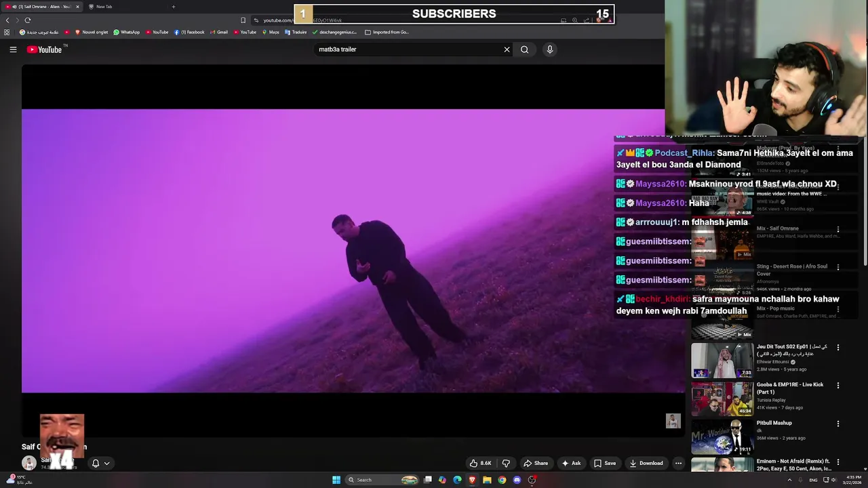Screen dimensions: 868x488
Task: Save the video to a playlist
Action: click(x=605, y=464)
